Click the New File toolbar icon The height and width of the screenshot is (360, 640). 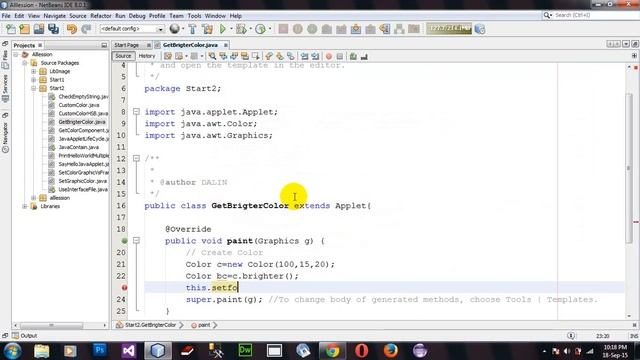click(x=11, y=29)
